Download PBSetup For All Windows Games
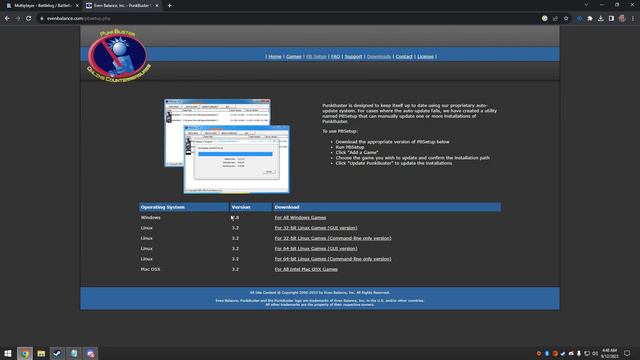This screenshot has height=360, width=640. pyautogui.click(x=300, y=218)
